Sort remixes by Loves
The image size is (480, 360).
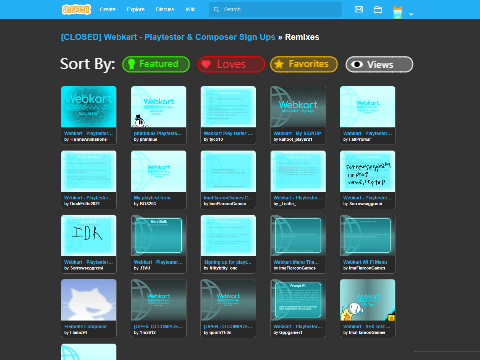[231, 64]
